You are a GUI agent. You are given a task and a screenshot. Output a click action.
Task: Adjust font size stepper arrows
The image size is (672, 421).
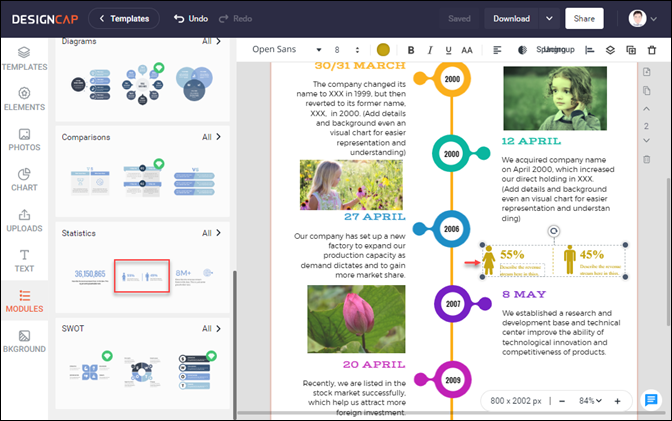tap(357, 50)
